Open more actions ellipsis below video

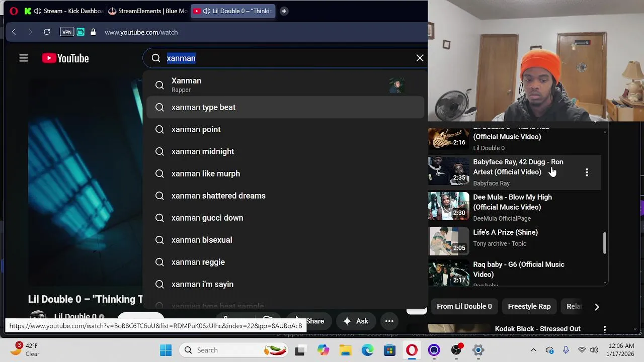(x=389, y=321)
